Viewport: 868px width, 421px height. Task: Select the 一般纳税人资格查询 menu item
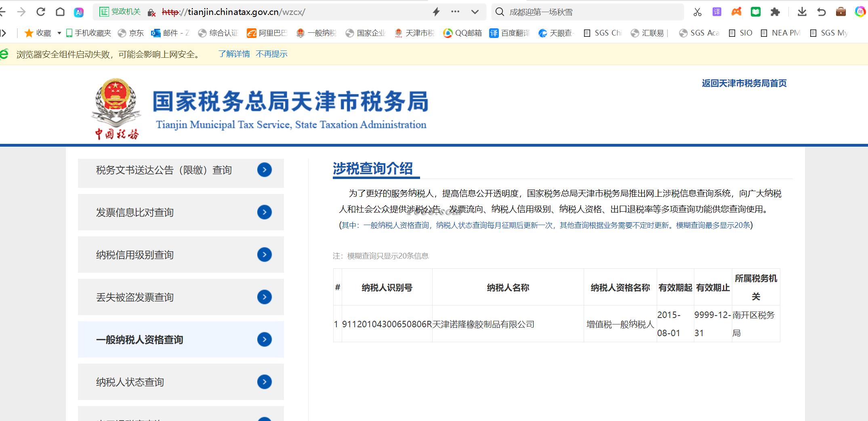click(181, 339)
